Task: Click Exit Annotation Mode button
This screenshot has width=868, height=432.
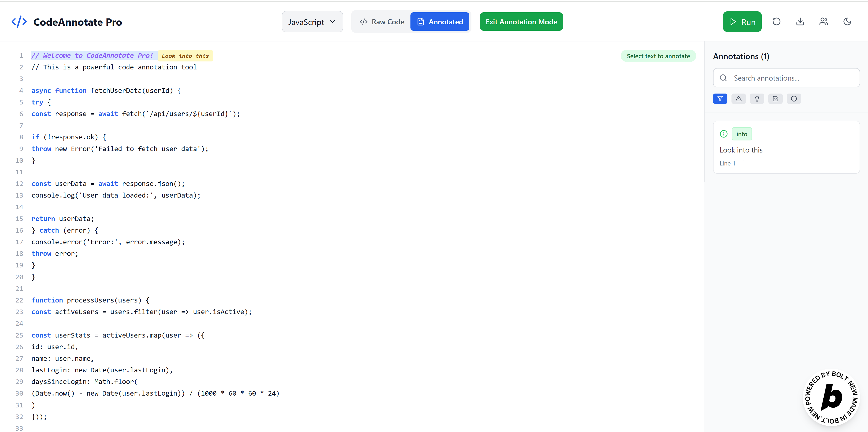Action: [521, 22]
